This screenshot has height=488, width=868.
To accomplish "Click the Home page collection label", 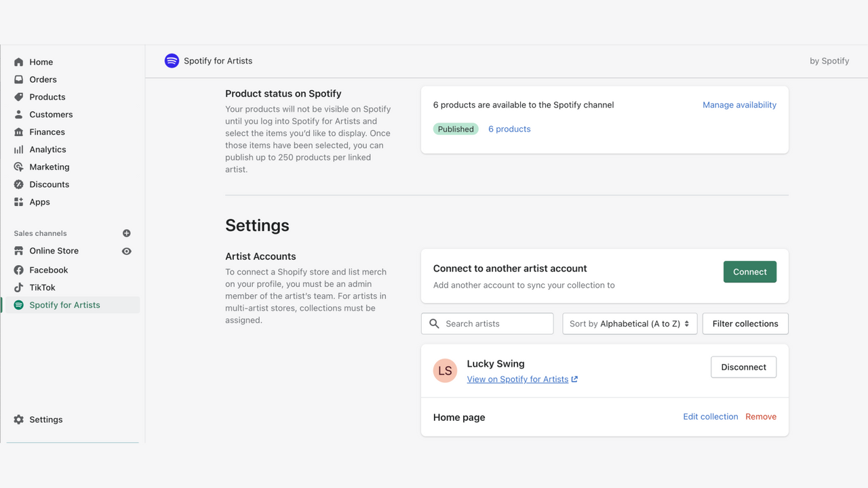I will (x=459, y=418).
